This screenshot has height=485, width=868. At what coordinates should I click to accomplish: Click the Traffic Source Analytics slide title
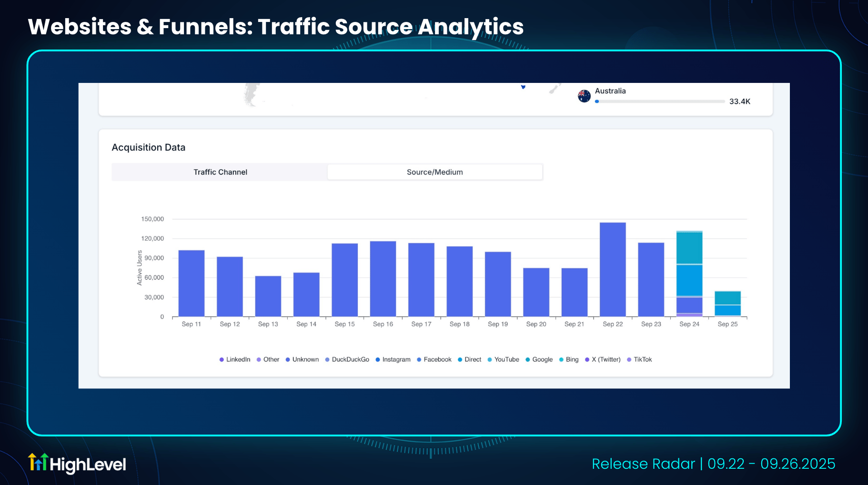coord(276,27)
